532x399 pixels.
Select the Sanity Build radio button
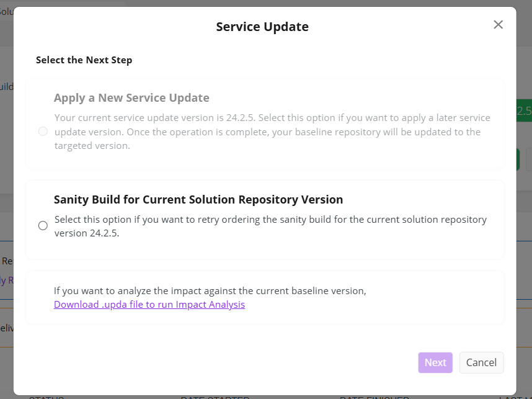43,225
